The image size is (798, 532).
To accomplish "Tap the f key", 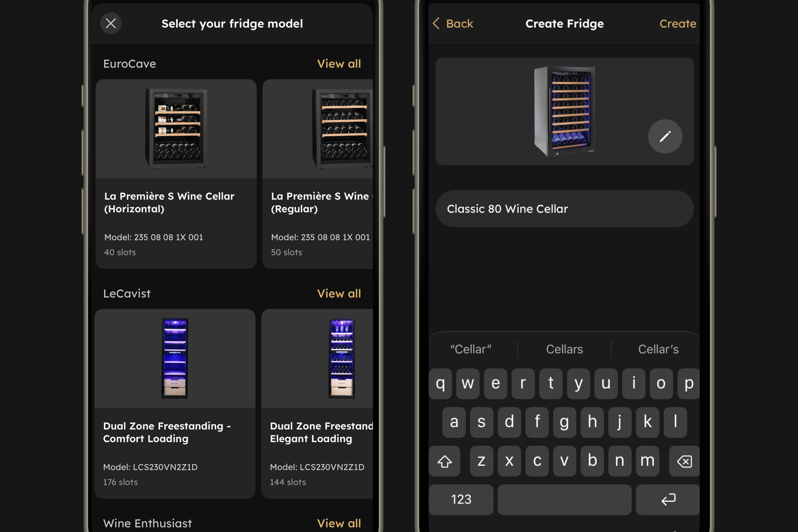I will [537, 422].
